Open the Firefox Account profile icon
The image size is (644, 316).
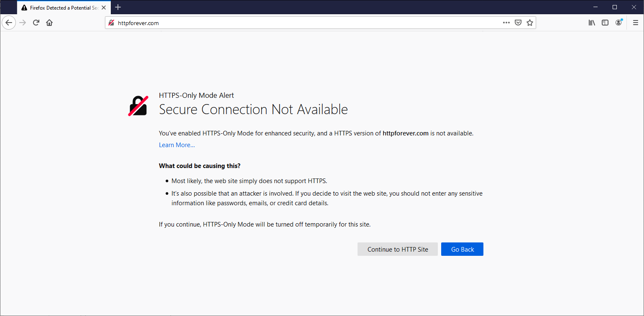[x=618, y=23]
